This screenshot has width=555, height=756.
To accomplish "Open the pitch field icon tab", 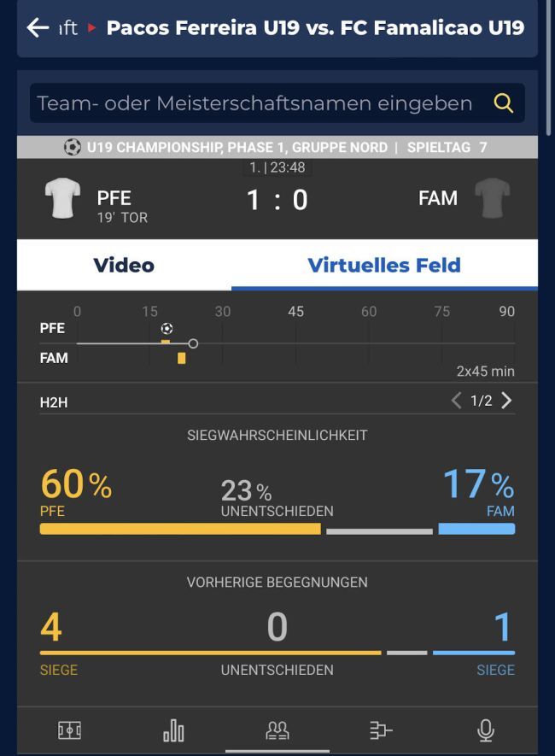I will 69,730.
